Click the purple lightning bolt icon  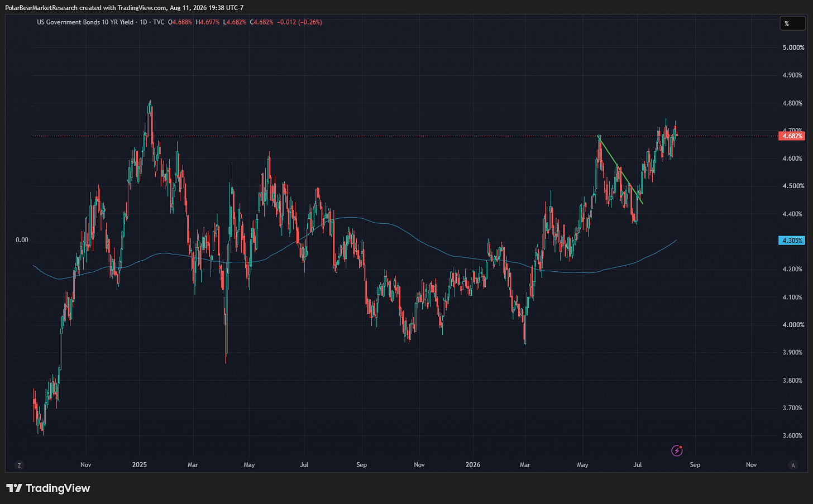677,450
